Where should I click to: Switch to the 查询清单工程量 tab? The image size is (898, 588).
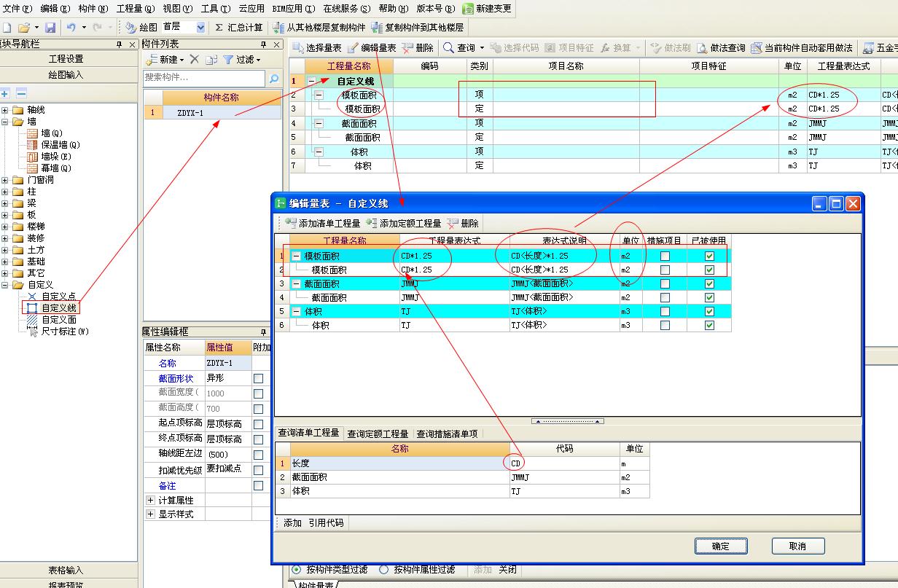point(308,433)
